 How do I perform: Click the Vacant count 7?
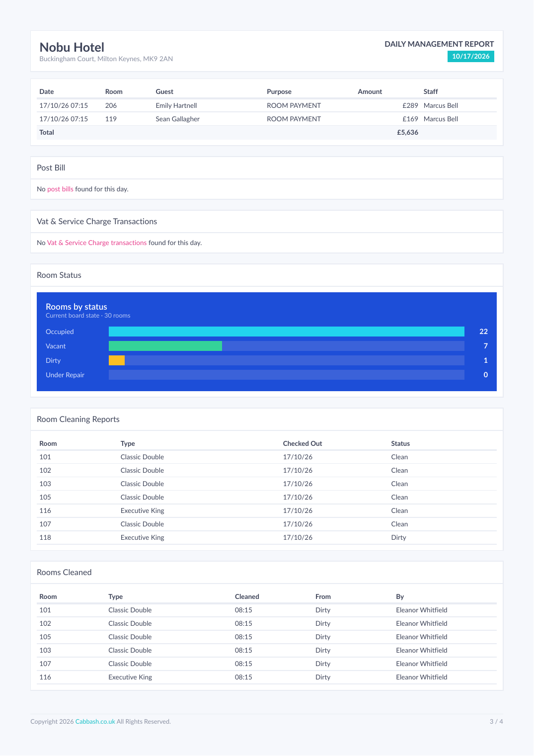[x=486, y=346]
